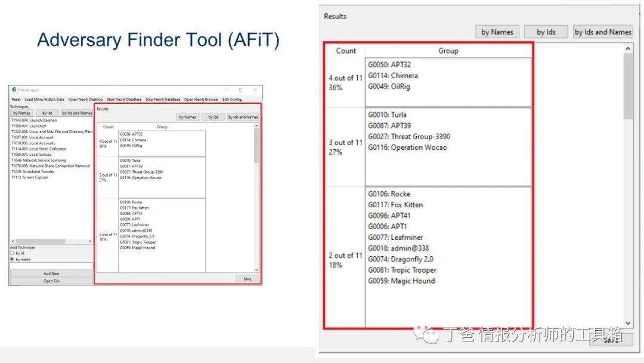Sort Techniques list by Ids in small window
The height and width of the screenshot is (363, 644).
click(x=47, y=113)
